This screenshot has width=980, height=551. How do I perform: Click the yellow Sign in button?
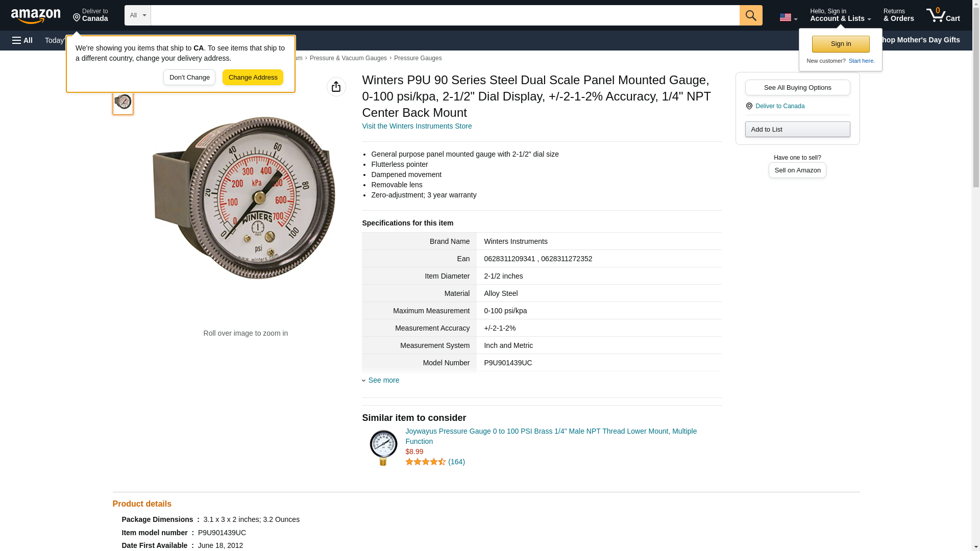(x=840, y=44)
